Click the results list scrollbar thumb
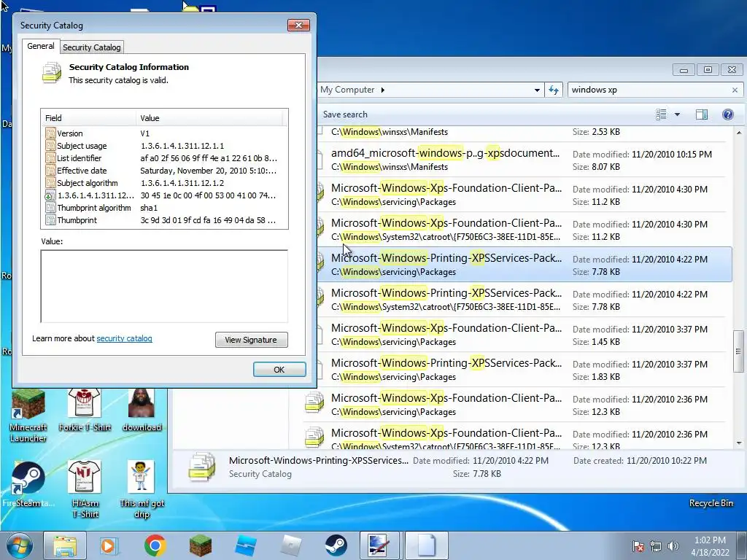This screenshot has width=747, height=560. [738, 351]
